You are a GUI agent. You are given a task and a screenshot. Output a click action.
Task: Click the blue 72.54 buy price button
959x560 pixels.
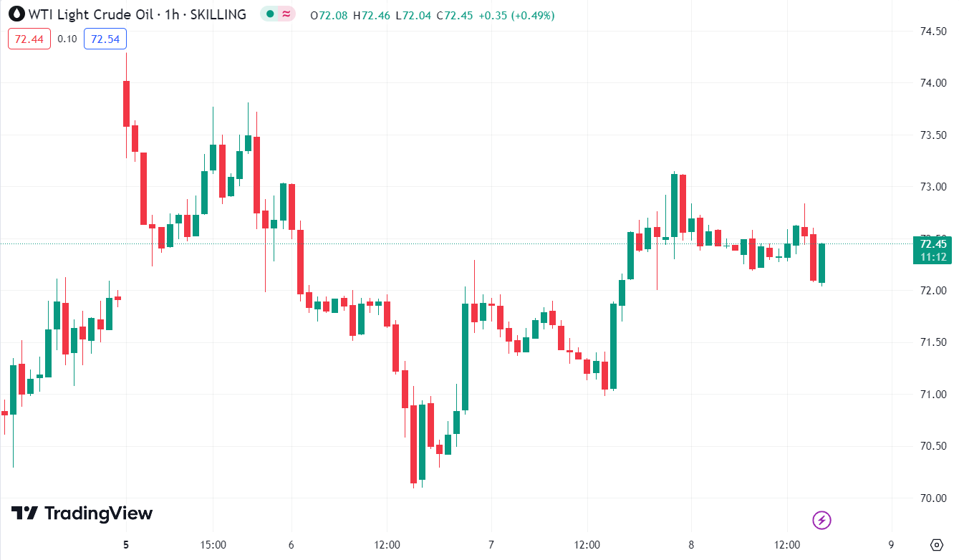pyautogui.click(x=105, y=39)
